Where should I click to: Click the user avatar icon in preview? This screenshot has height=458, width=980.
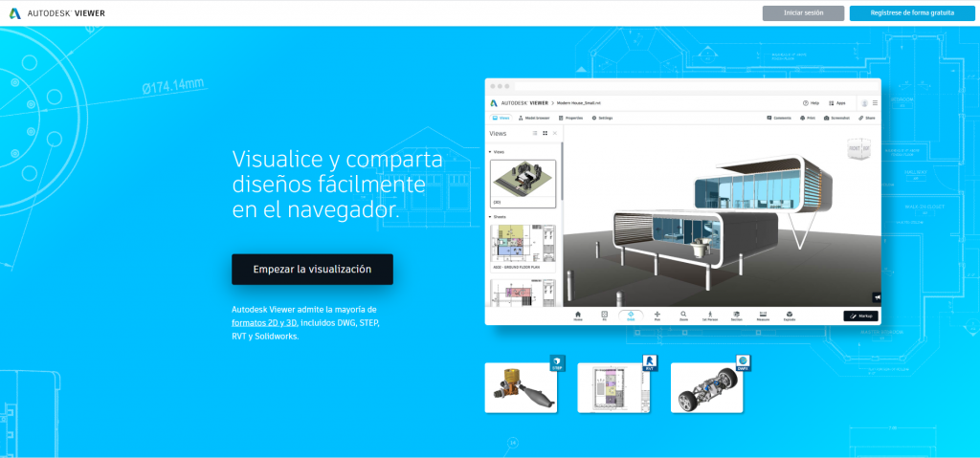coord(865,103)
